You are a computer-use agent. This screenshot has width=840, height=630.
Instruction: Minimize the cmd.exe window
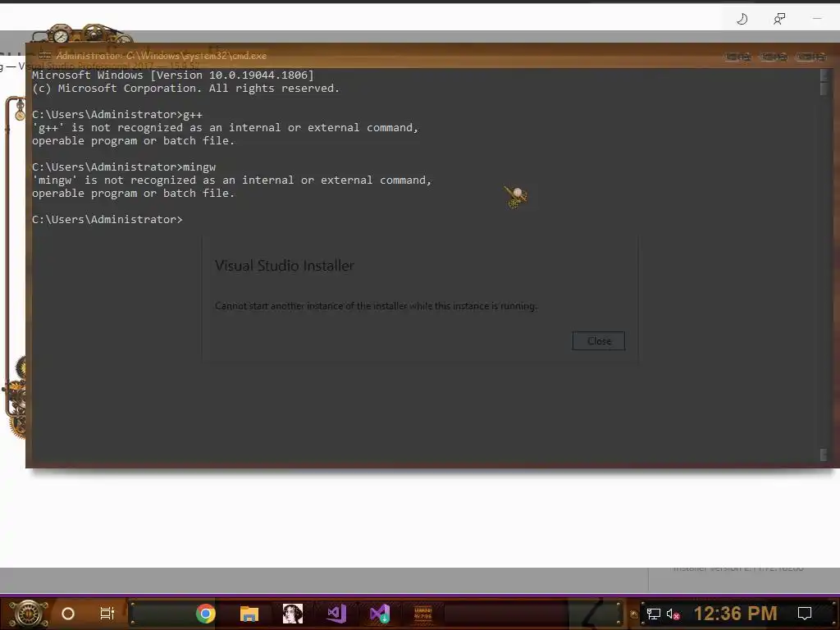[x=737, y=57]
